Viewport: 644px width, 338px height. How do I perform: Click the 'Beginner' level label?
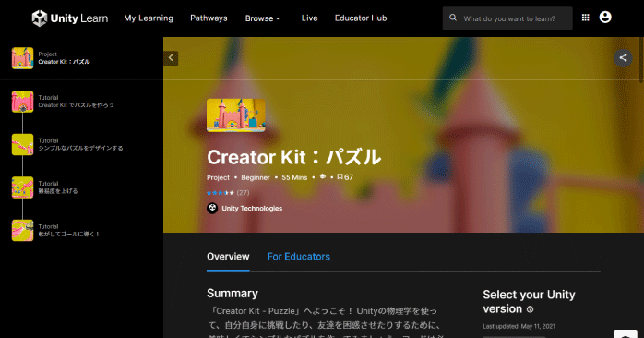[256, 177]
